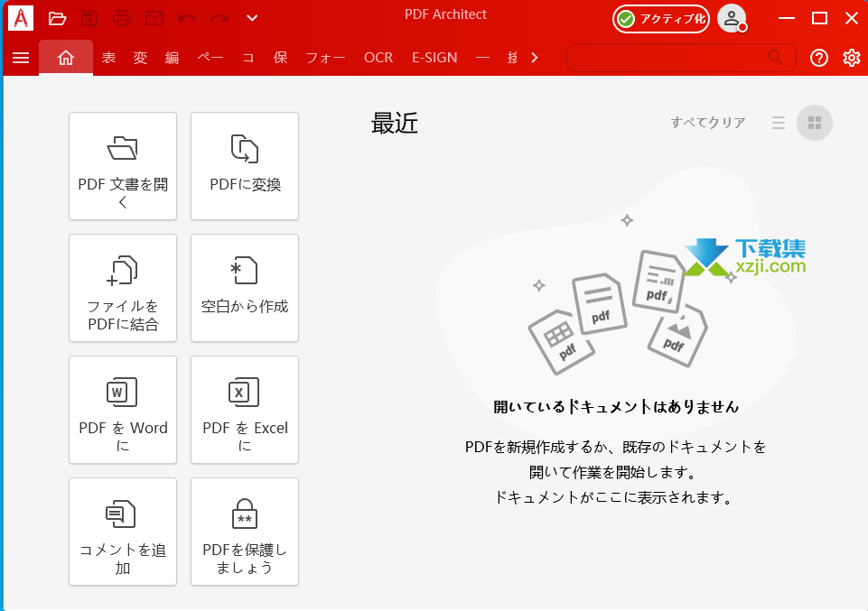Viewport: 868px width, 611px height.
Task: Click the アクティブ化 activation button
Action: pos(661,19)
